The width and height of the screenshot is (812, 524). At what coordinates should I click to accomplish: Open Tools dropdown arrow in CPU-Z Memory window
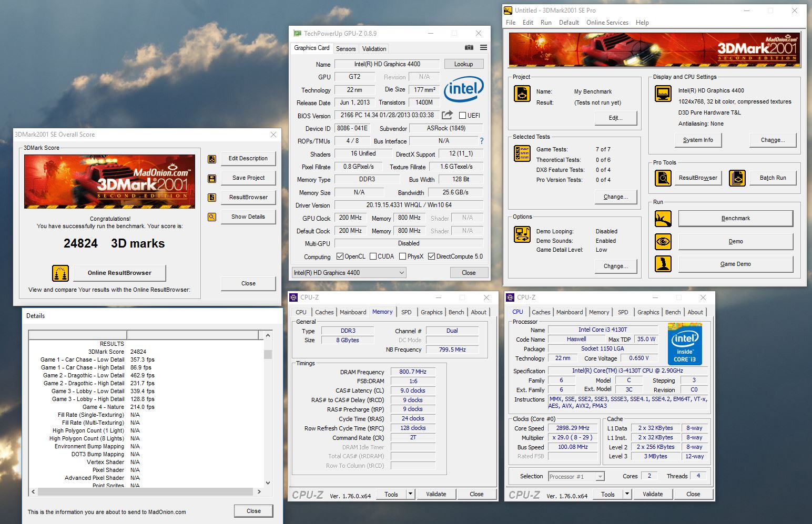(x=411, y=494)
